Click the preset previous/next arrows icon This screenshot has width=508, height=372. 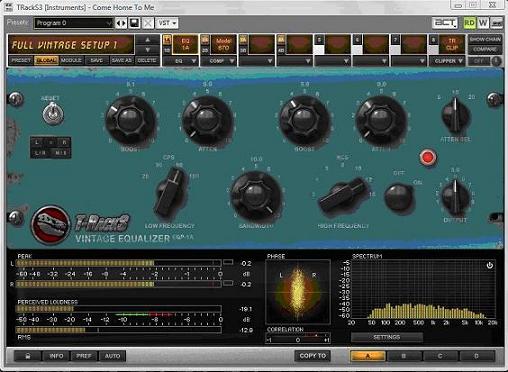coord(121,23)
